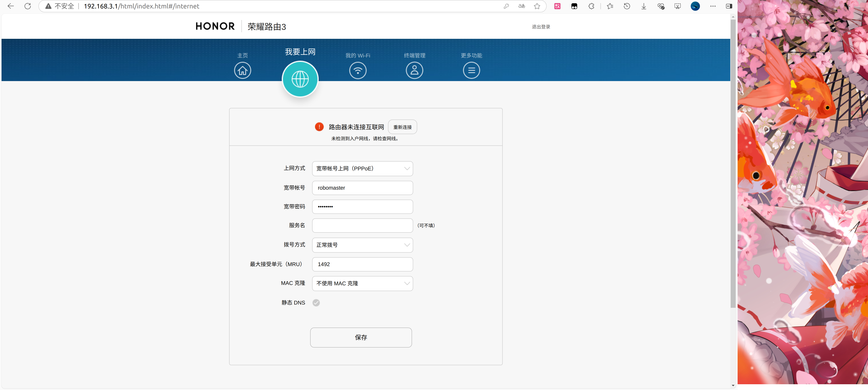Expand the dial mode dropdown
The width and height of the screenshot is (868, 390).
coord(362,245)
